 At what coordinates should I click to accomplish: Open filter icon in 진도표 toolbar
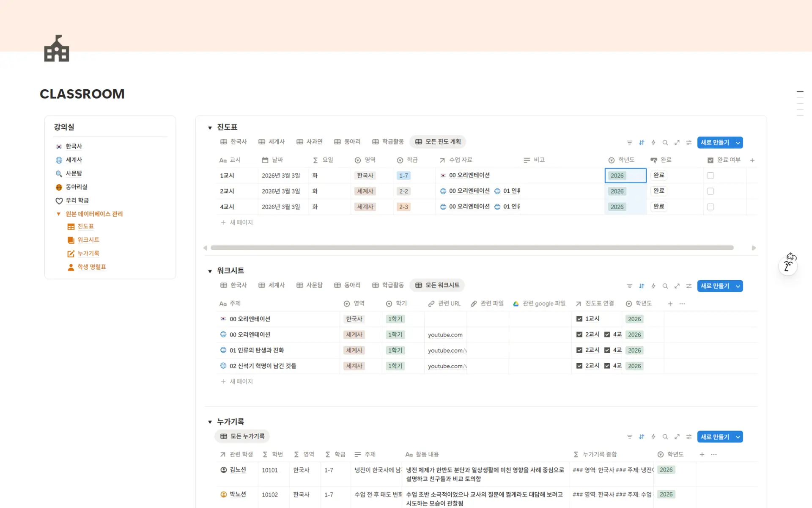coord(630,143)
